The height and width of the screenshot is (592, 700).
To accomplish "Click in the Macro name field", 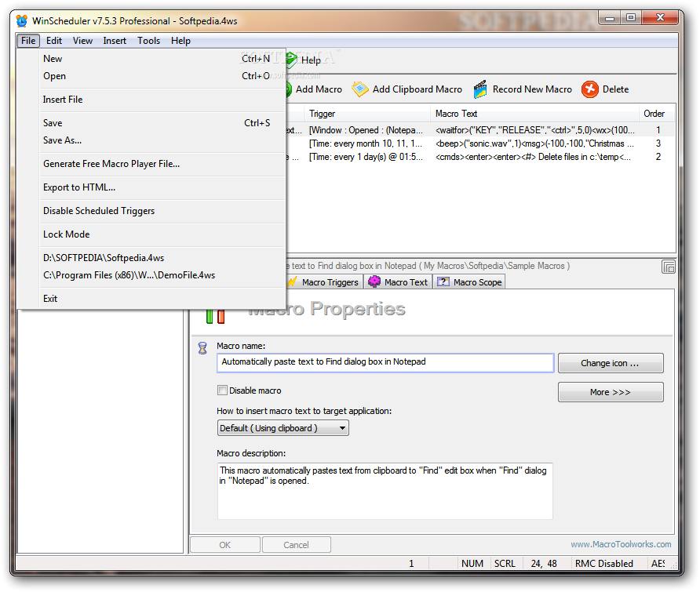I will 385,363.
